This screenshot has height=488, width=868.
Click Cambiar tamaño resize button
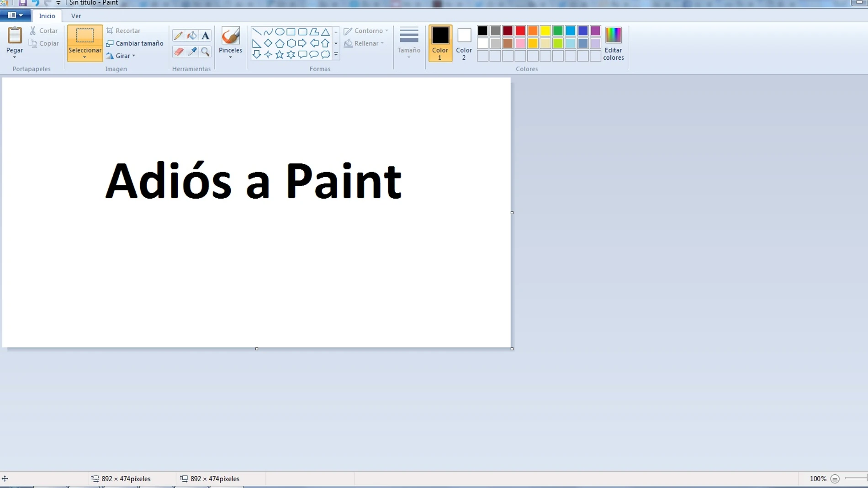tap(135, 43)
